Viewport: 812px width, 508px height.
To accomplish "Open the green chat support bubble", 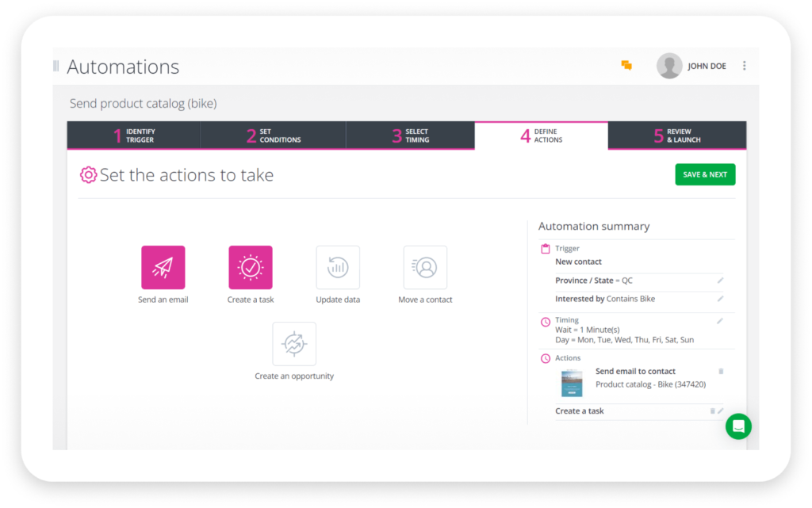I will pos(738,426).
